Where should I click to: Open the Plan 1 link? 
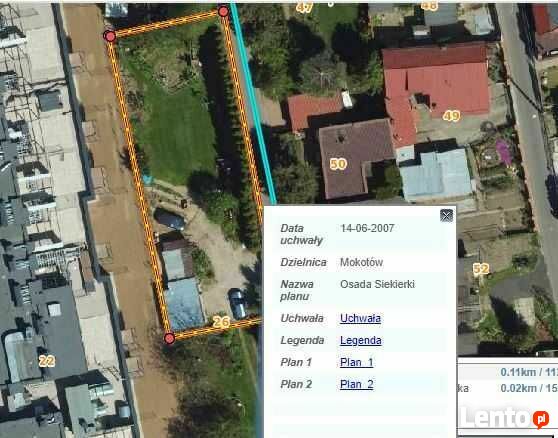356,362
